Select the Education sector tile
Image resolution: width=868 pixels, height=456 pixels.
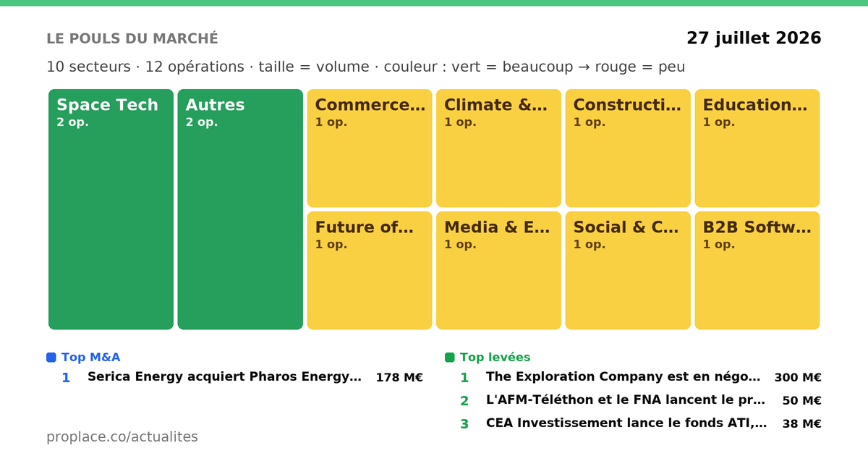757,148
